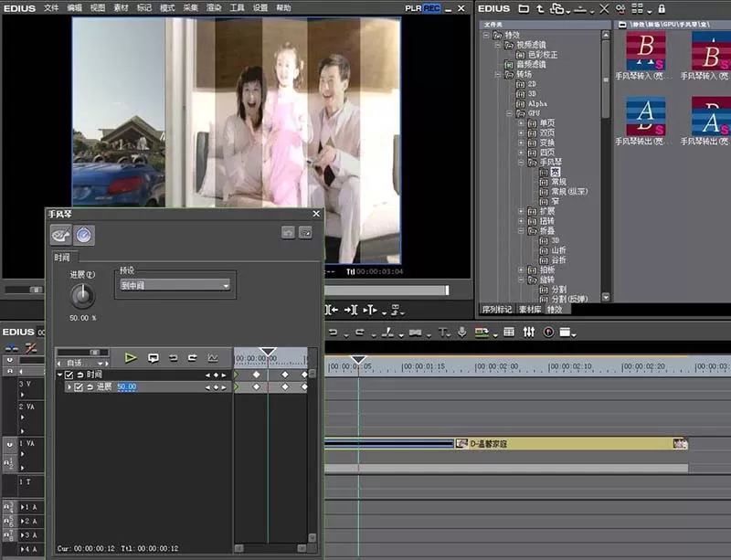Click the voice-over microphone icon
Screen dimensions: 731x560
[x=462, y=332]
